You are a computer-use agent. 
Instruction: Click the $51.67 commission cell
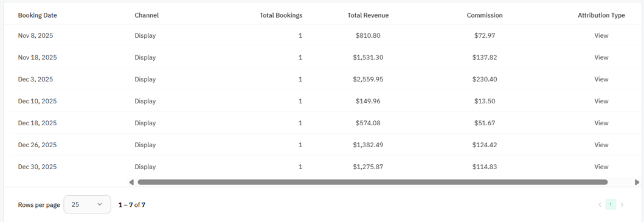pos(485,123)
